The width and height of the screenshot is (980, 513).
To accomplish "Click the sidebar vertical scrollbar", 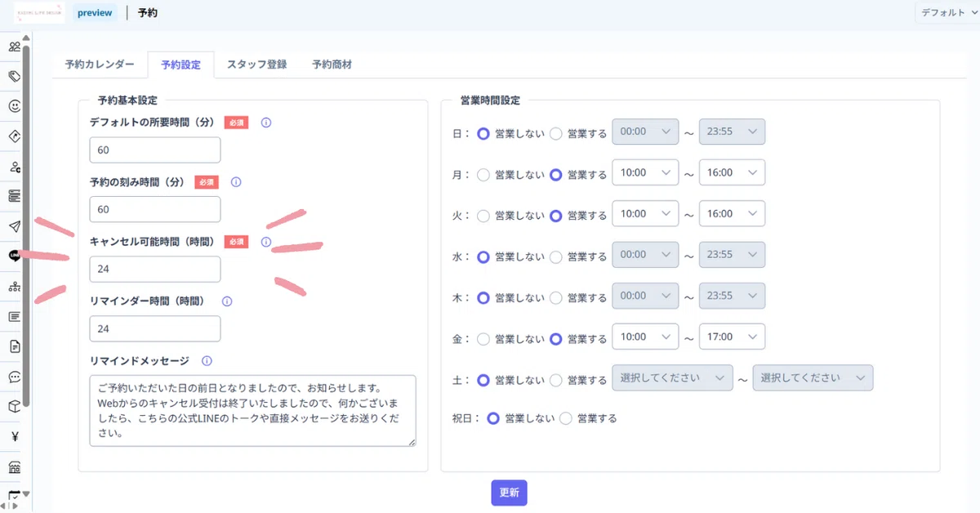I will (27, 226).
